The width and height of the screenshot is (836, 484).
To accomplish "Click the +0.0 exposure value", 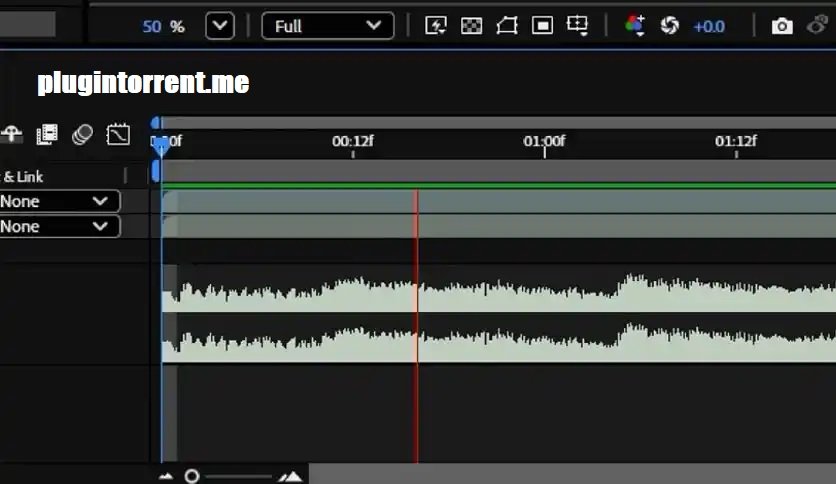I will [709, 26].
